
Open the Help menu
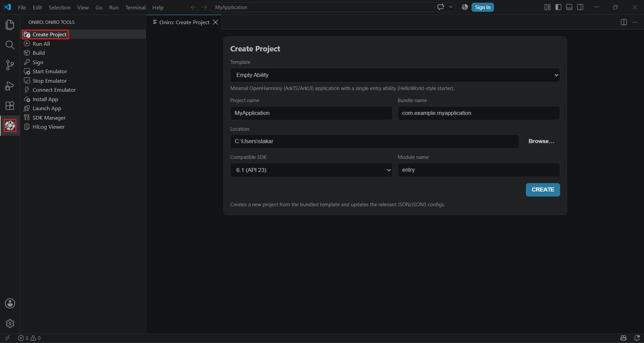[158, 7]
